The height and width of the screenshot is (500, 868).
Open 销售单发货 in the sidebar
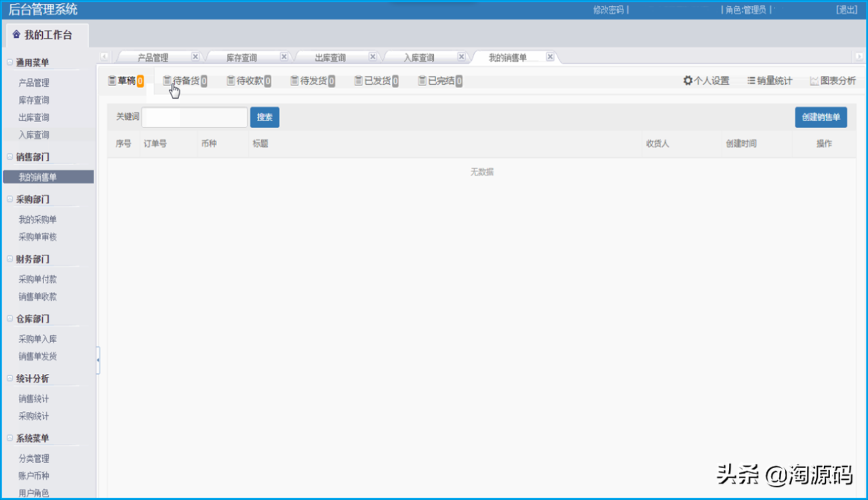[x=37, y=356]
